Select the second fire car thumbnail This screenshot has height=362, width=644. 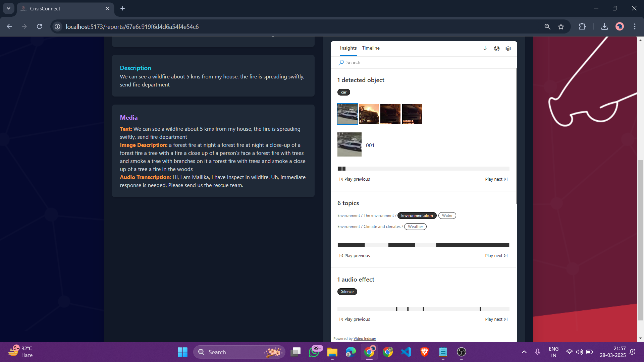click(369, 114)
